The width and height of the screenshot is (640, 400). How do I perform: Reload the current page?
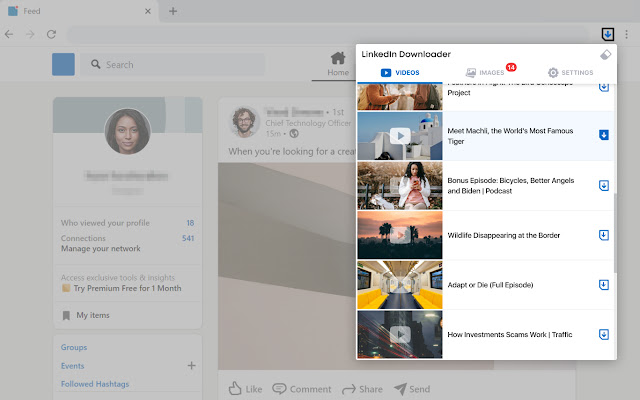click(51, 34)
